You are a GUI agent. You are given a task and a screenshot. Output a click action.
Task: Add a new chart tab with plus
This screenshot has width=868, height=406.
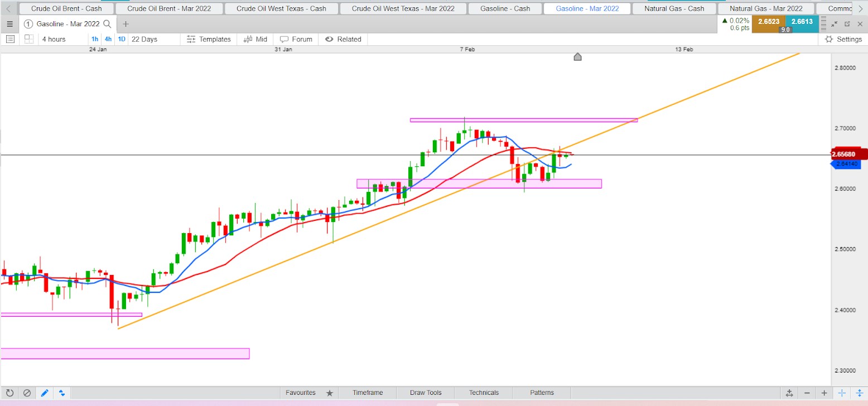pos(126,24)
